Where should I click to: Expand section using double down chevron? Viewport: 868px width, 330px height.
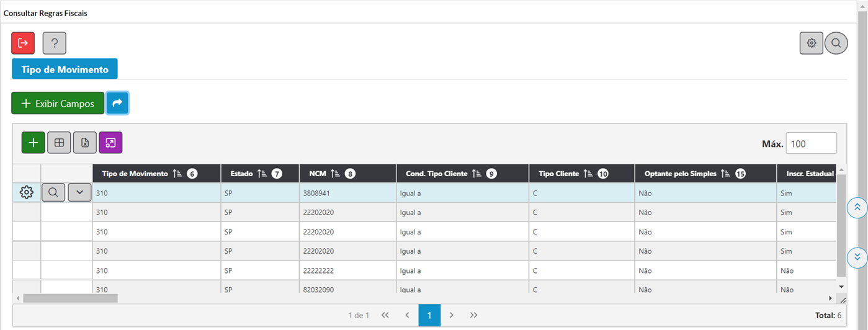pyautogui.click(x=857, y=256)
